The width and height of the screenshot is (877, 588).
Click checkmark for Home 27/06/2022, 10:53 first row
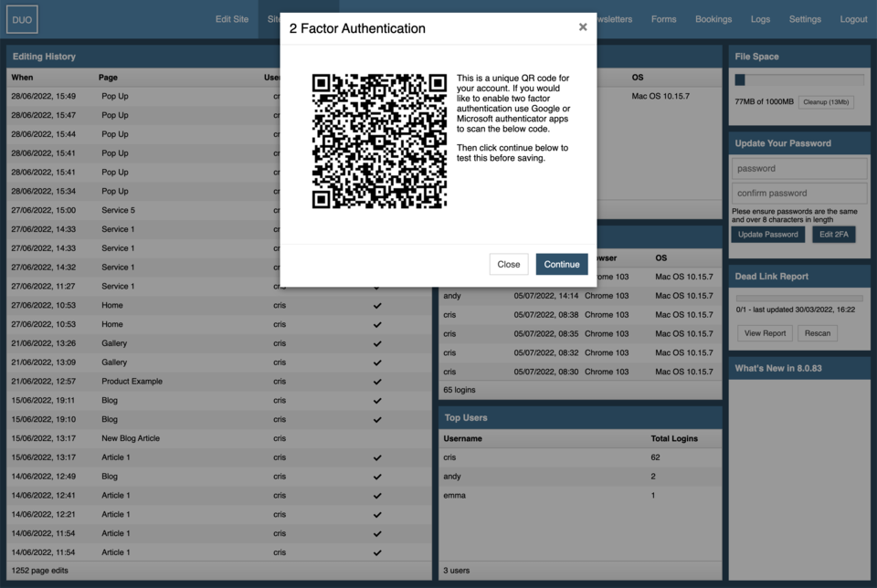pyautogui.click(x=377, y=306)
